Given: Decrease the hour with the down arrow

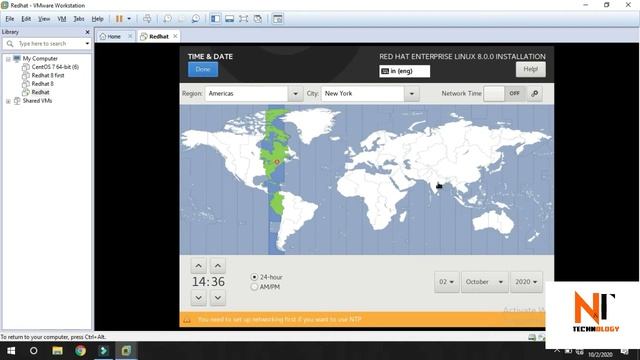Looking at the screenshot, I should pos(198,298).
